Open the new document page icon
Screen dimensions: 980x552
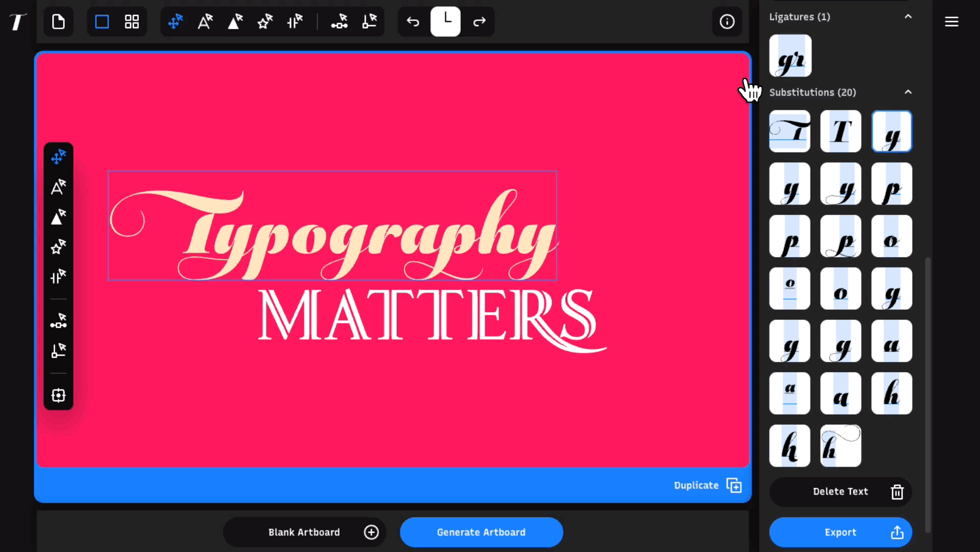[x=58, y=21]
